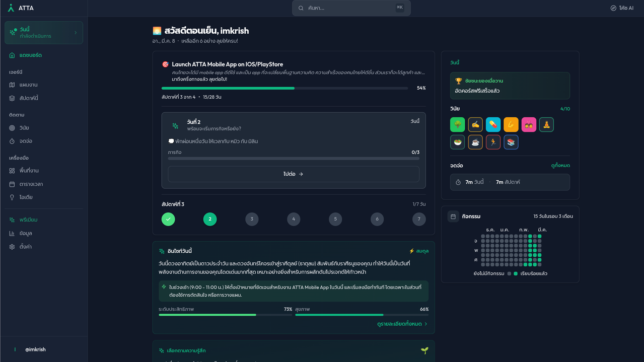The image size is (644, 362).
Task: Toggle the running person habit tile
Action: point(493,142)
